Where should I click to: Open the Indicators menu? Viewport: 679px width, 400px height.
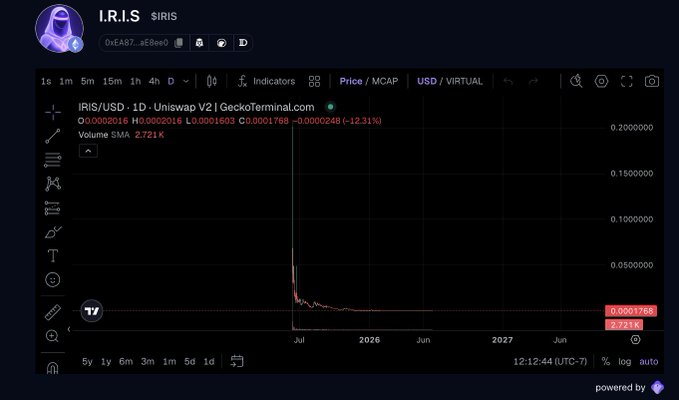point(266,81)
